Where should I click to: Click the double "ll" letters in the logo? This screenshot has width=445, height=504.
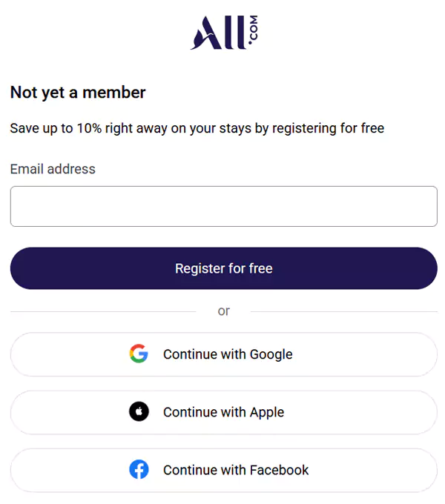235,34
